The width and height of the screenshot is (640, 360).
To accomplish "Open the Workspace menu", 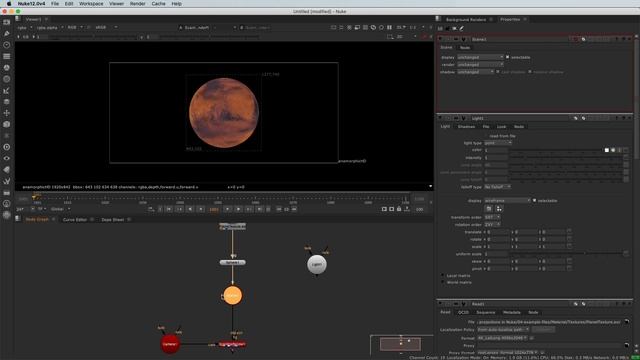I will 91,4.
